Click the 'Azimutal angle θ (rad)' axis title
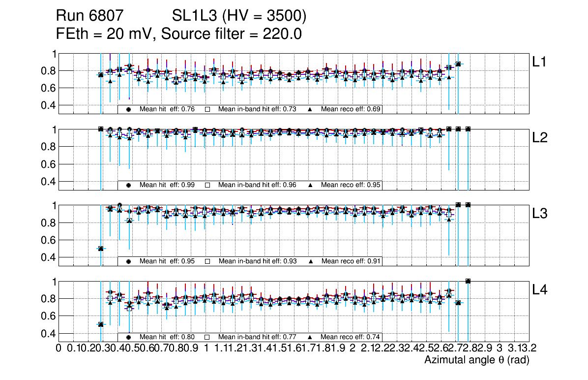Image resolution: width=588 pixels, height=380 pixels. pos(476,360)
